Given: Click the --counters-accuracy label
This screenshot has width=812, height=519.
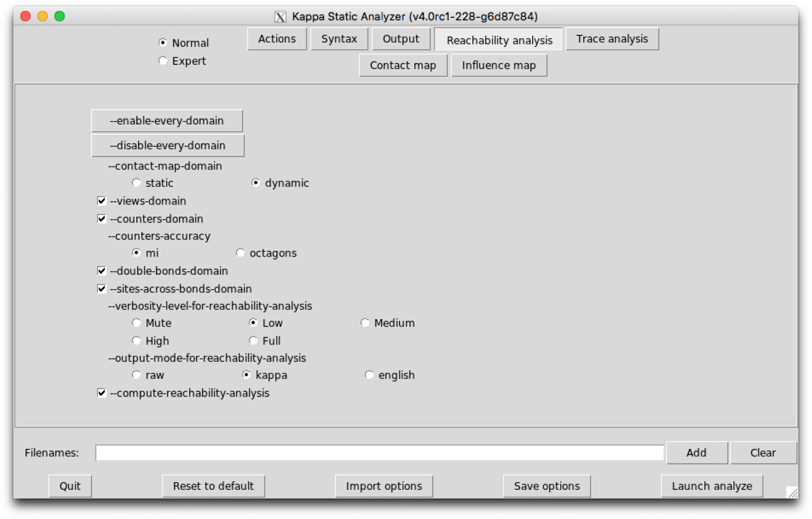Looking at the screenshot, I should click(159, 236).
